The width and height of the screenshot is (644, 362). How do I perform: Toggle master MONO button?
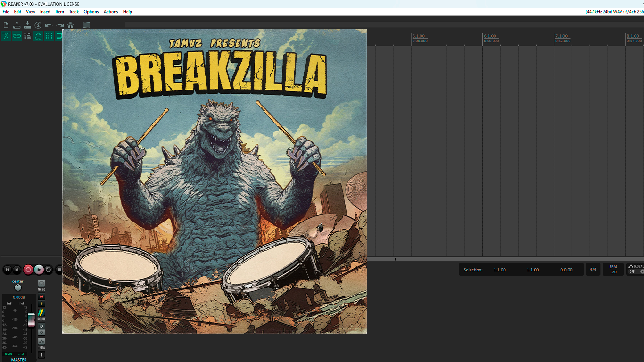pos(41,283)
